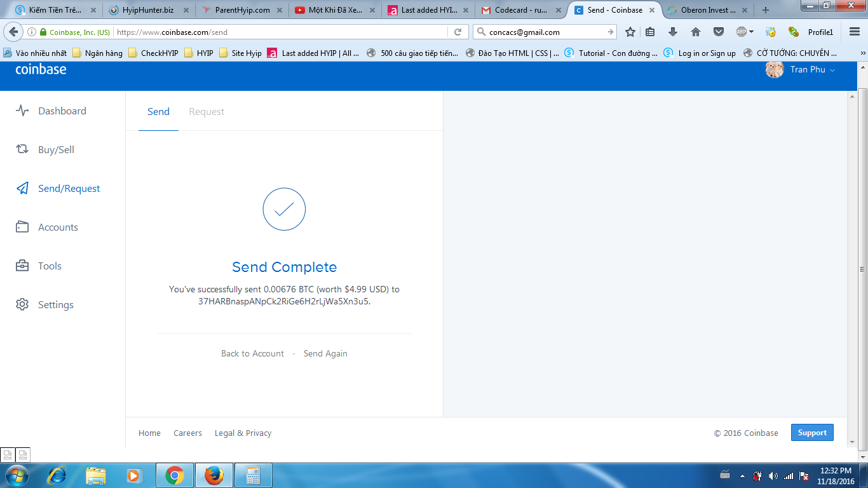Click the taskbar clock showing 12:32 PM

click(x=836, y=475)
